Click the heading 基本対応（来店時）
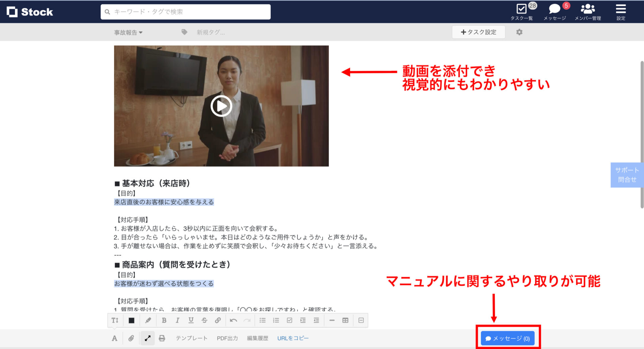Image resolution: width=644 pixels, height=349 pixels. [153, 183]
